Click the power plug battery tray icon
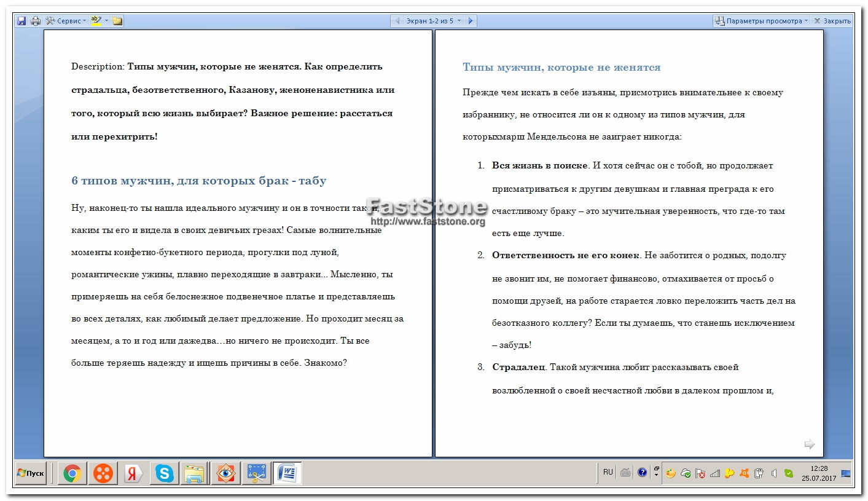The image size is (868, 501). click(x=759, y=473)
